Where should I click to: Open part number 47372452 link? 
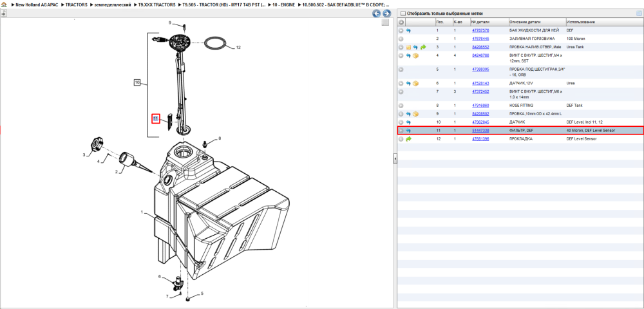click(480, 91)
